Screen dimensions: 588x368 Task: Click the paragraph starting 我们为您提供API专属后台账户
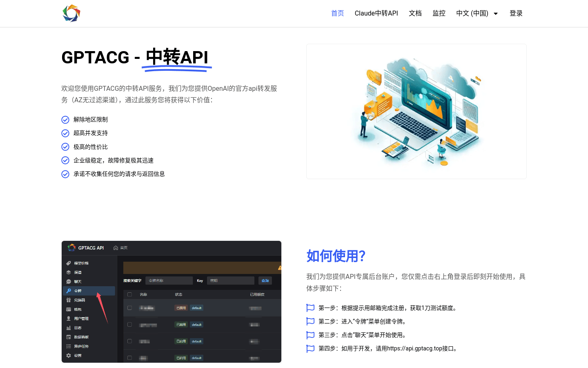pyautogui.click(x=416, y=283)
